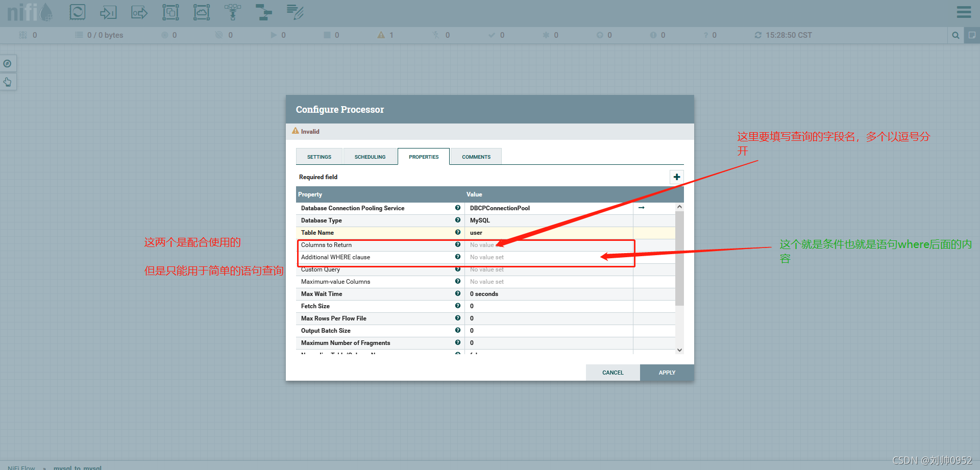Screen dimensions: 980x470
Task: Select the Database Connection Pooling Service property name
Action: [353, 208]
